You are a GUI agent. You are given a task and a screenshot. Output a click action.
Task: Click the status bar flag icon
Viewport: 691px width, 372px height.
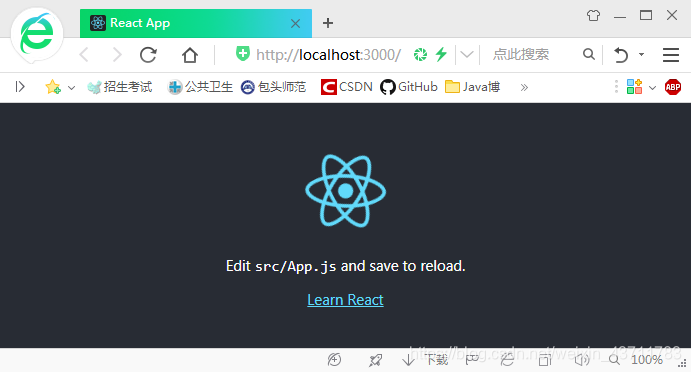(472, 360)
